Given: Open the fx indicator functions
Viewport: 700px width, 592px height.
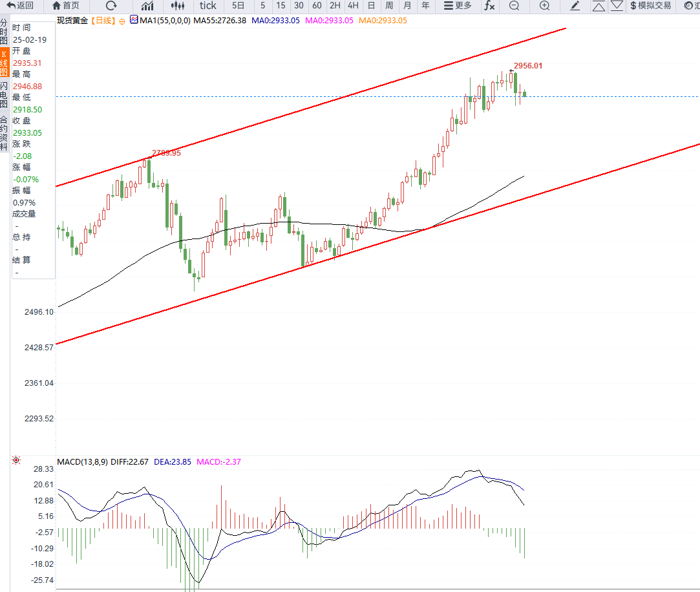Looking at the screenshot, I should tap(490, 6).
